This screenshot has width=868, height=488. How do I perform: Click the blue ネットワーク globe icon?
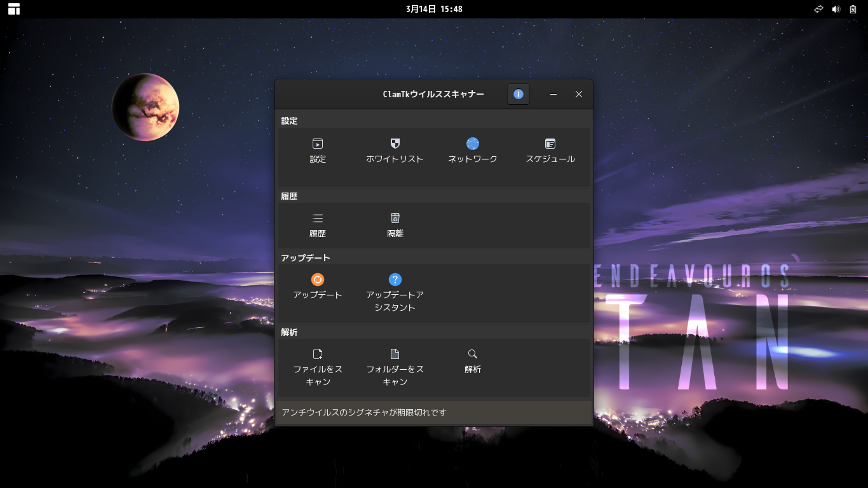pos(472,144)
